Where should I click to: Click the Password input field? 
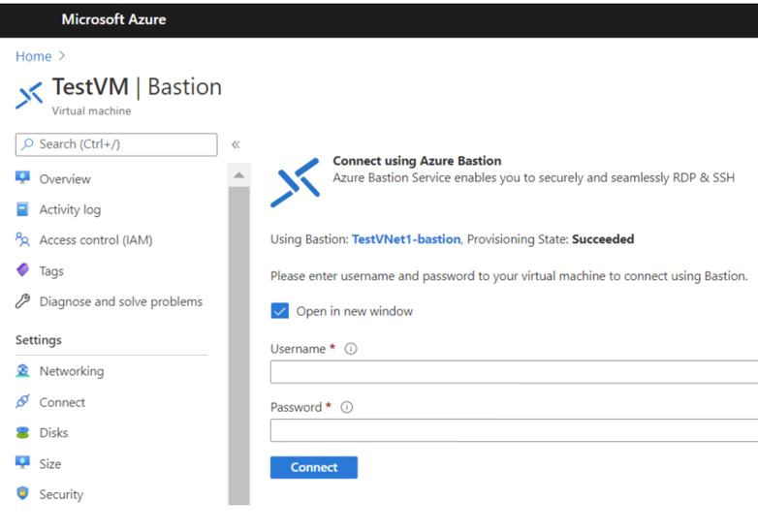[x=514, y=430]
